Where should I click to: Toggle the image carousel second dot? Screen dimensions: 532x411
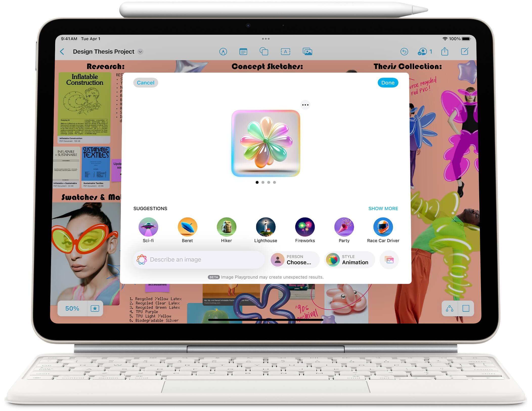[x=262, y=182]
